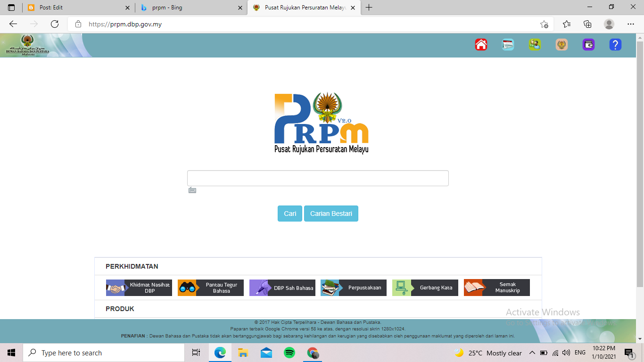644x362 pixels.
Task: Refresh the current page
Action: pyautogui.click(x=55, y=24)
